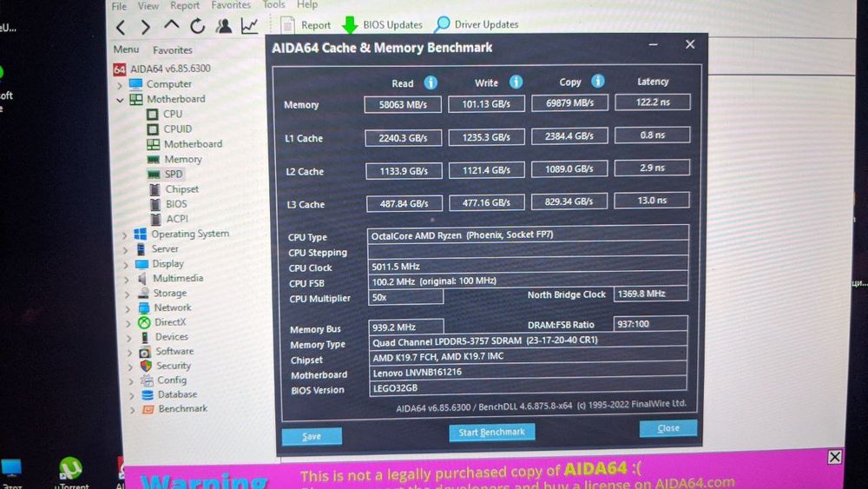The image size is (868, 489).
Task: Expand the Benchmark node arrow
Action: tap(132, 410)
